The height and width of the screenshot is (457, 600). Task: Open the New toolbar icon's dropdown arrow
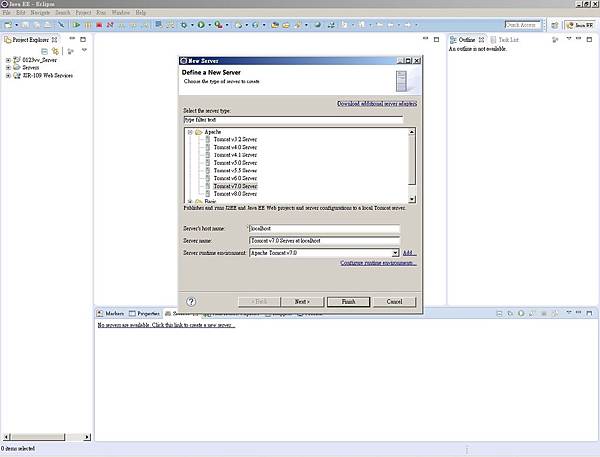pyautogui.click(x=16, y=25)
